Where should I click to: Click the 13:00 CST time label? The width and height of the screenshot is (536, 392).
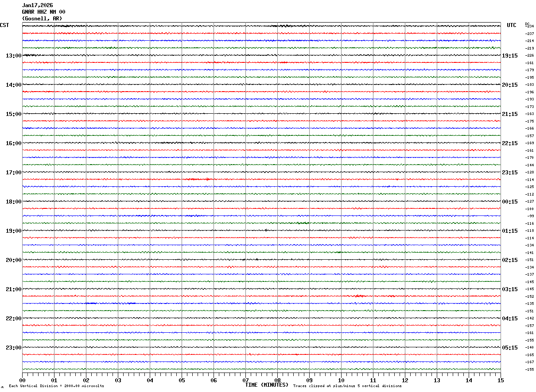click(x=13, y=56)
